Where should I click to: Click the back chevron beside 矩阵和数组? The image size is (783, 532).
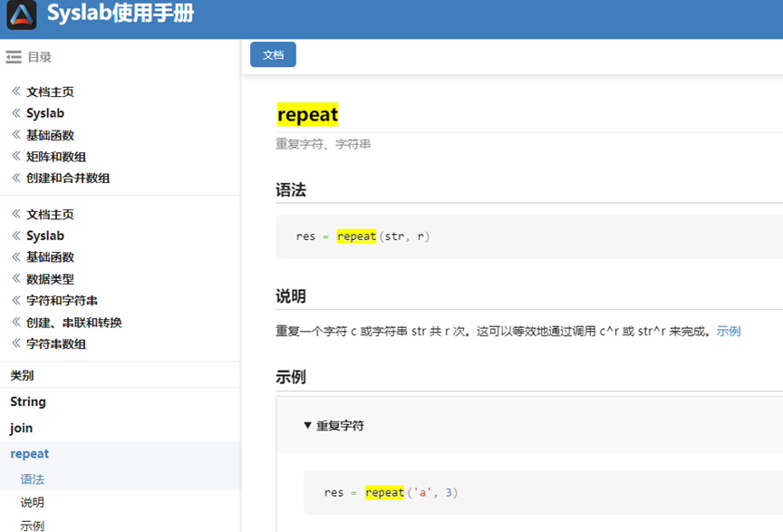(16, 156)
